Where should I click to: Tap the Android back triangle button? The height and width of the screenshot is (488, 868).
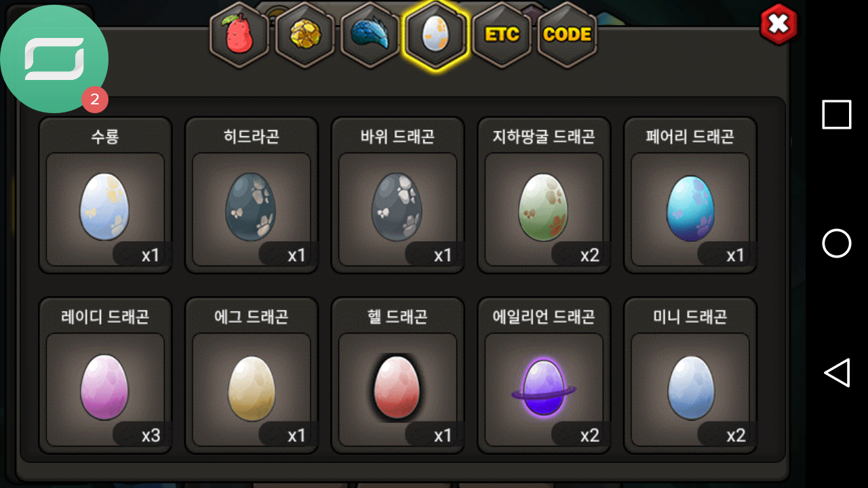(x=837, y=373)
